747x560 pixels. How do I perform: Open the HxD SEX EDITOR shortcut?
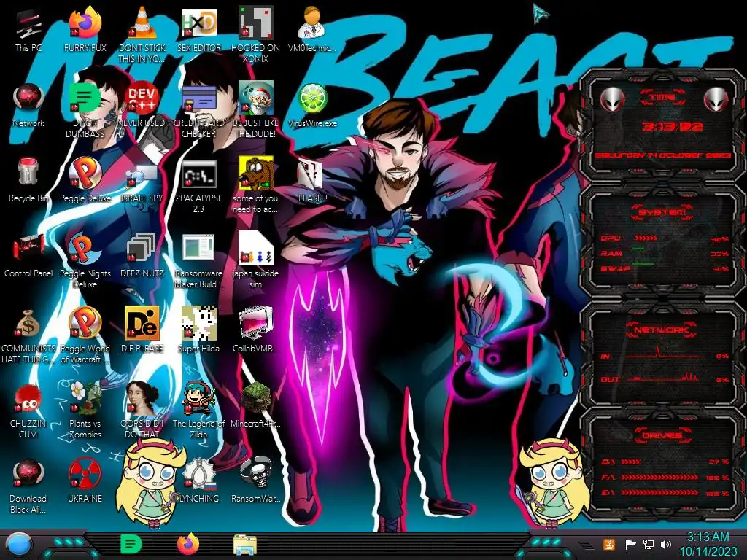198,30
